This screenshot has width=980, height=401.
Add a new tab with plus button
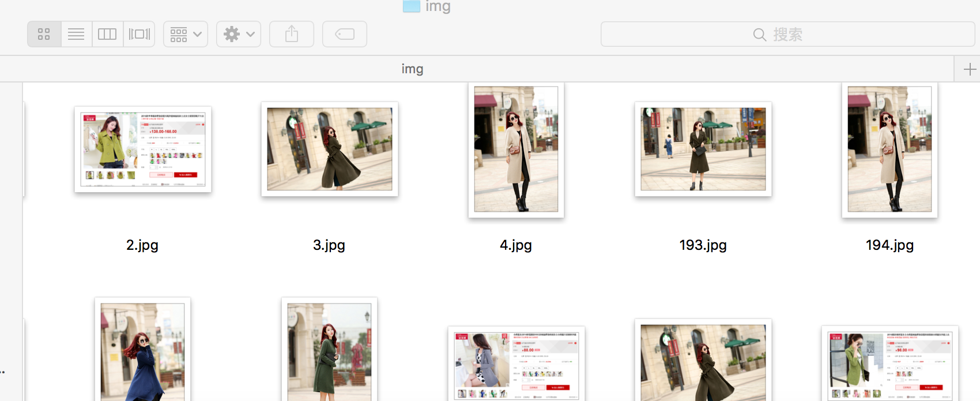coord(970,69)
